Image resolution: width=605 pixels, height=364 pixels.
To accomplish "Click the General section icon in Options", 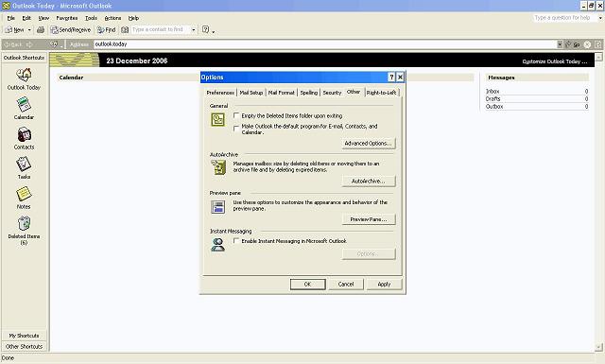I will tap(217, 119).
